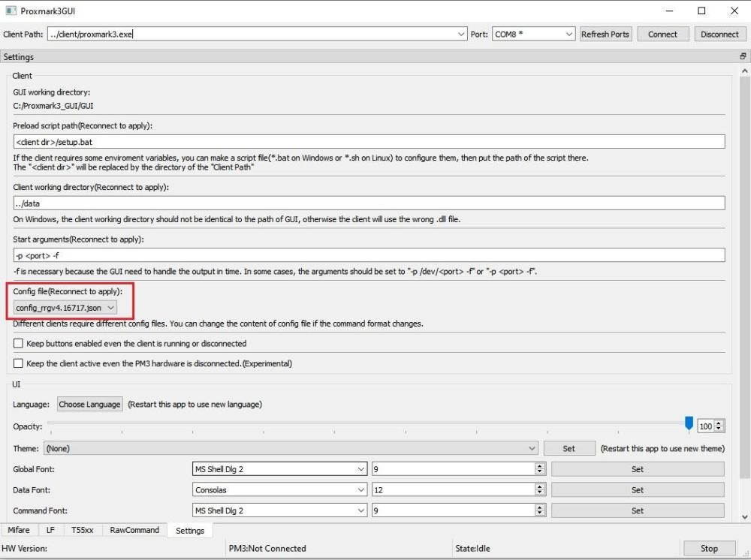Click the Opacity slider handle

(689, 425)
